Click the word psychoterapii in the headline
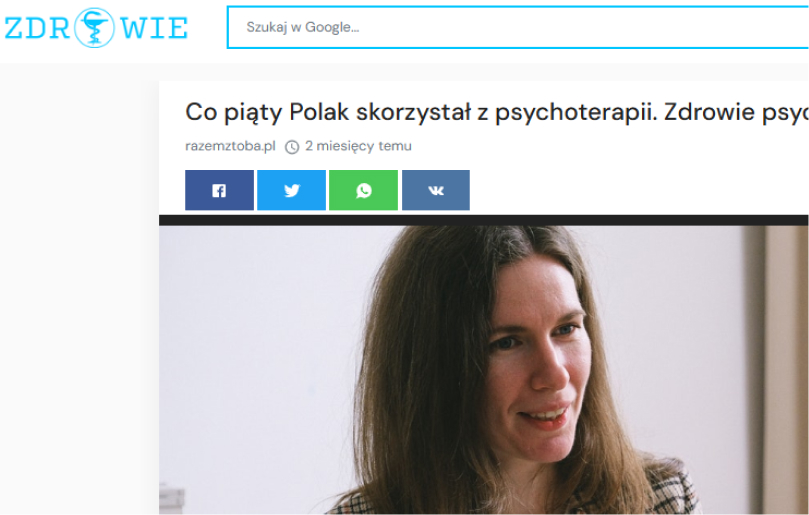 click(576, 113)
